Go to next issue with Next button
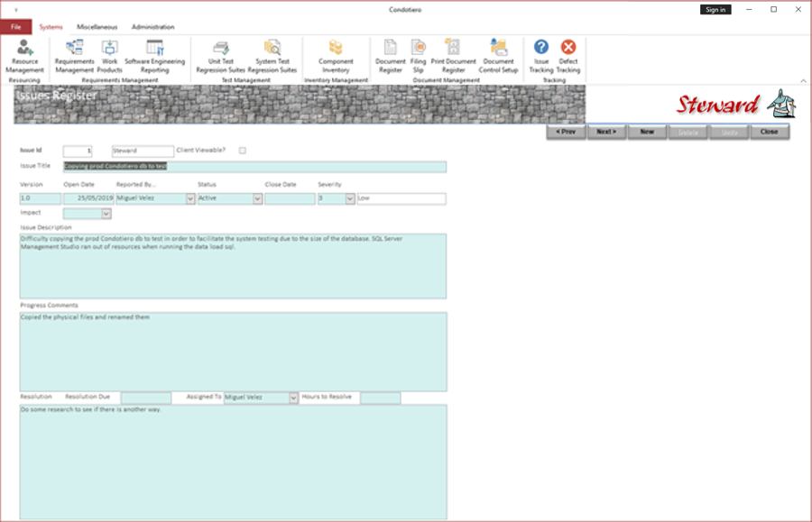Viewport: 812px width, 522px height. point(606,132)
